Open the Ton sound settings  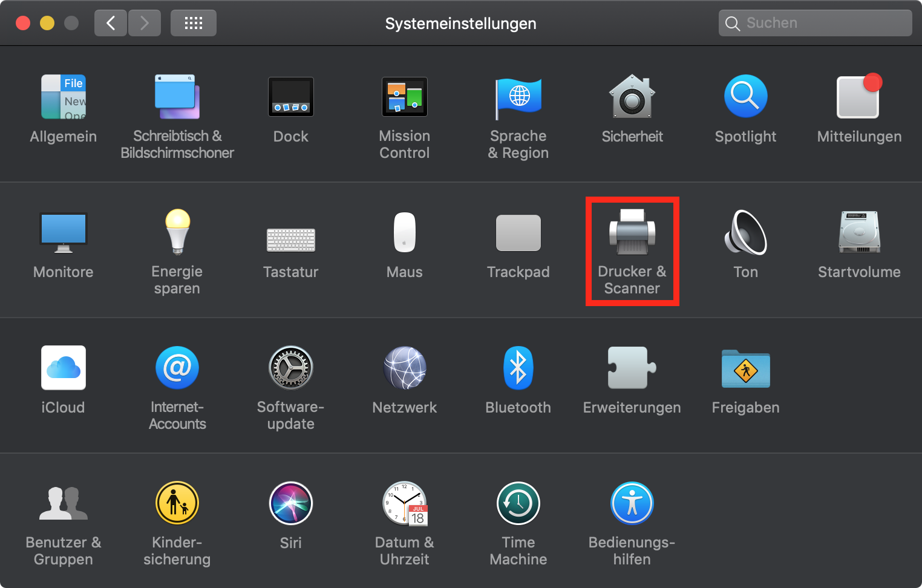click(x=746, y=232)
